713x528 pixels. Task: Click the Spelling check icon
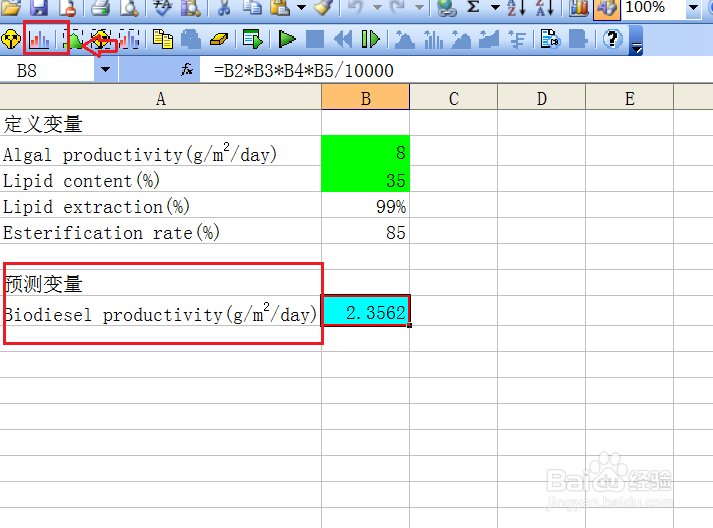(x=162, y=7)
